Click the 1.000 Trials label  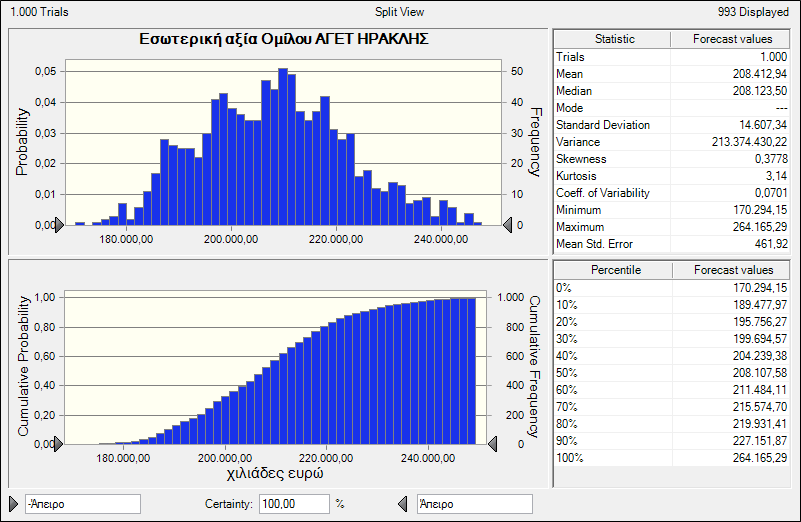39,12
